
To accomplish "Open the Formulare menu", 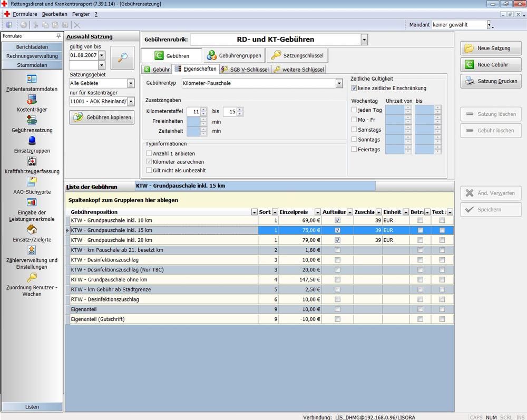I will [24, 14].
